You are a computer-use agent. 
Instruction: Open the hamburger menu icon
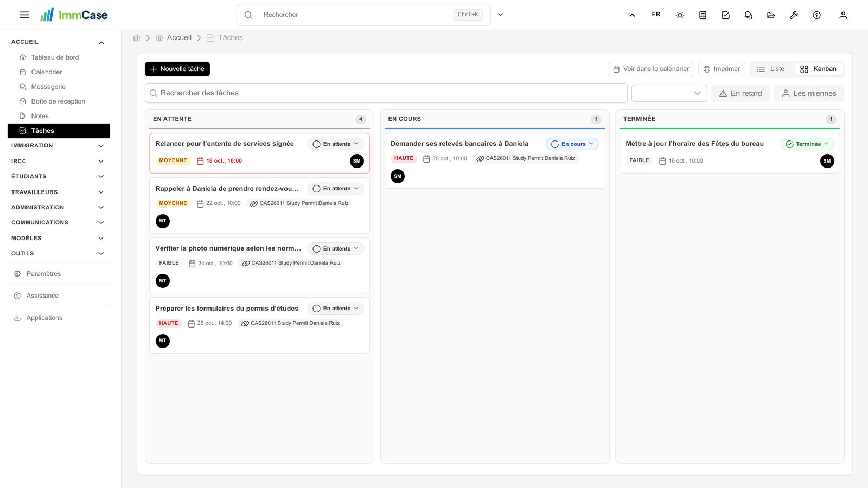[x=24, y=15]
